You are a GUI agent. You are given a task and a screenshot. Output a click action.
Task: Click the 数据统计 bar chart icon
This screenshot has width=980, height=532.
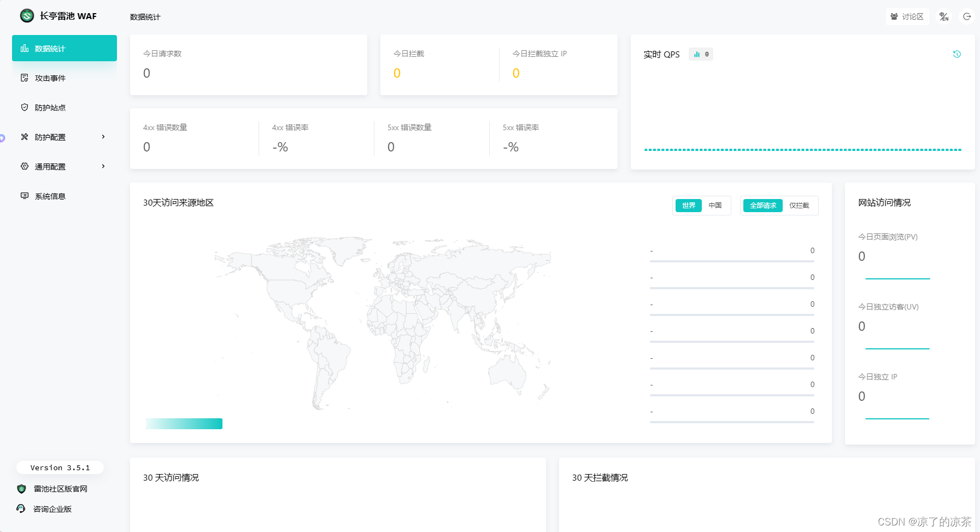pos(25,48)
